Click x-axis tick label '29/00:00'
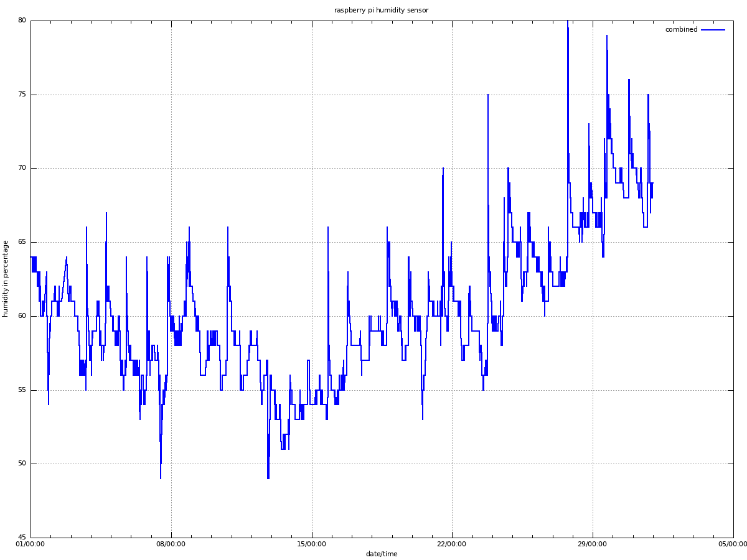Image resolution: width=747 pixels, height=560 pixels. (x=593, y=544)
